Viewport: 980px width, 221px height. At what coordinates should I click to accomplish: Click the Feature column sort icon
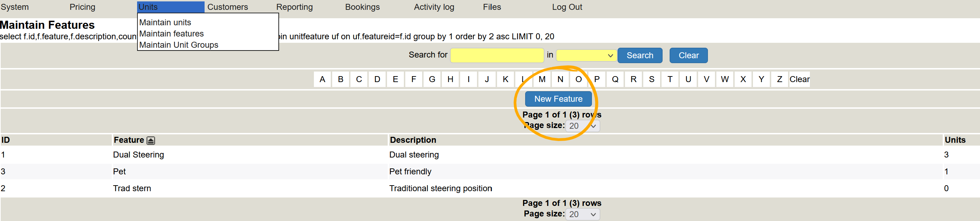click(x=151, y=141)
